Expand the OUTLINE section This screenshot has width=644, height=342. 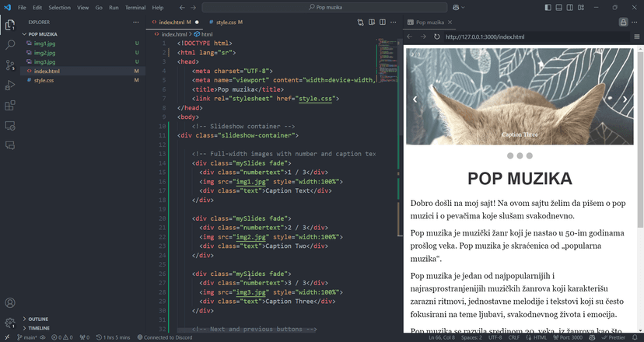click(x=39, y=319)
